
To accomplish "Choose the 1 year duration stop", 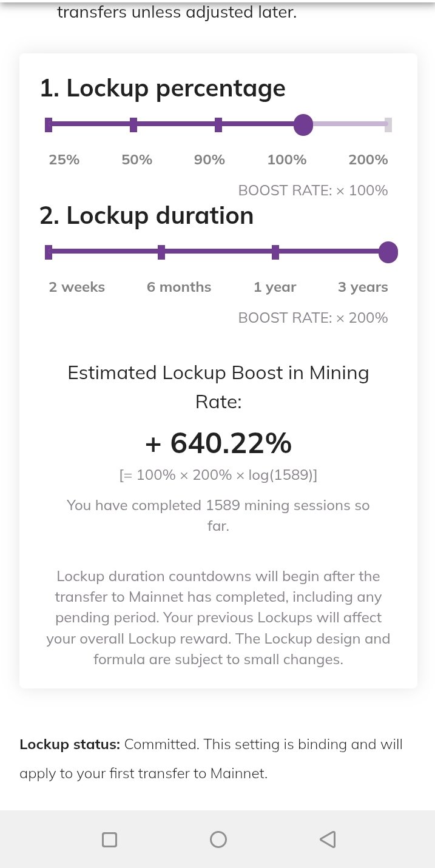I will [275, 252].
